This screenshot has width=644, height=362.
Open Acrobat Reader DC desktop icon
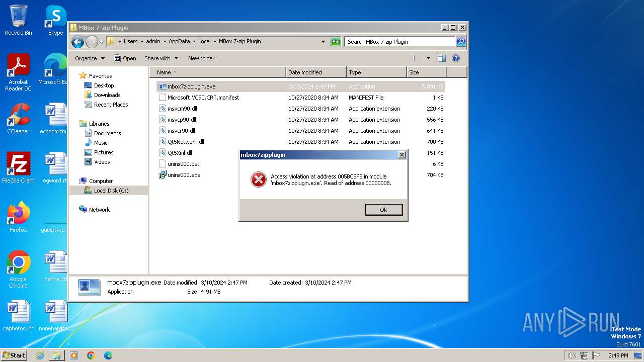(x=18, y=72)
